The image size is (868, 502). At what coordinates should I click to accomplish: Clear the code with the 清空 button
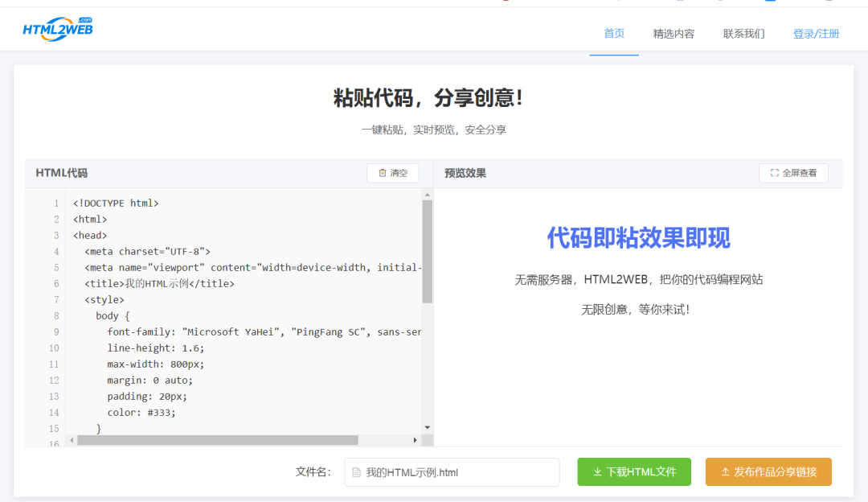click(x=393, y=172)
